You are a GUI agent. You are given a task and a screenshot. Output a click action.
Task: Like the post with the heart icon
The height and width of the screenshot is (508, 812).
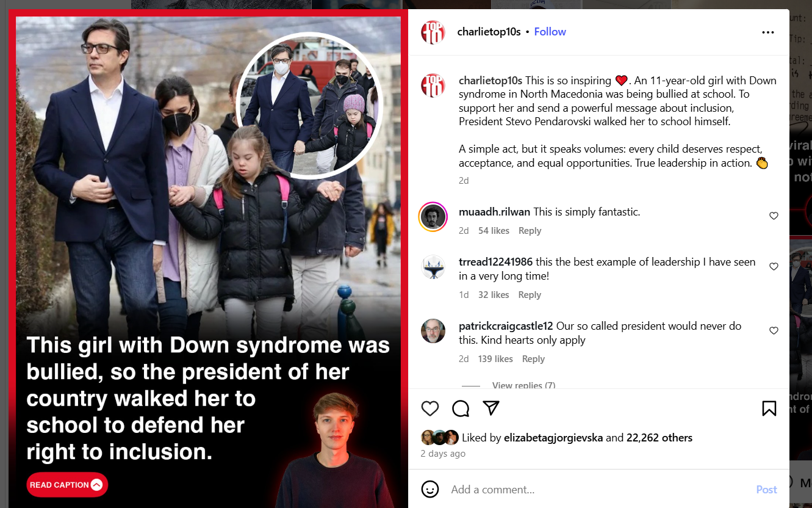(x=430, y=408)
